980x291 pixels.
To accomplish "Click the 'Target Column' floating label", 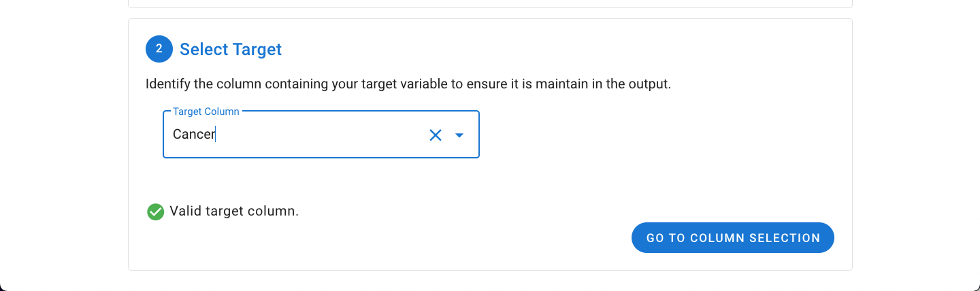I will pyautogui.click(x=206, y=112).
